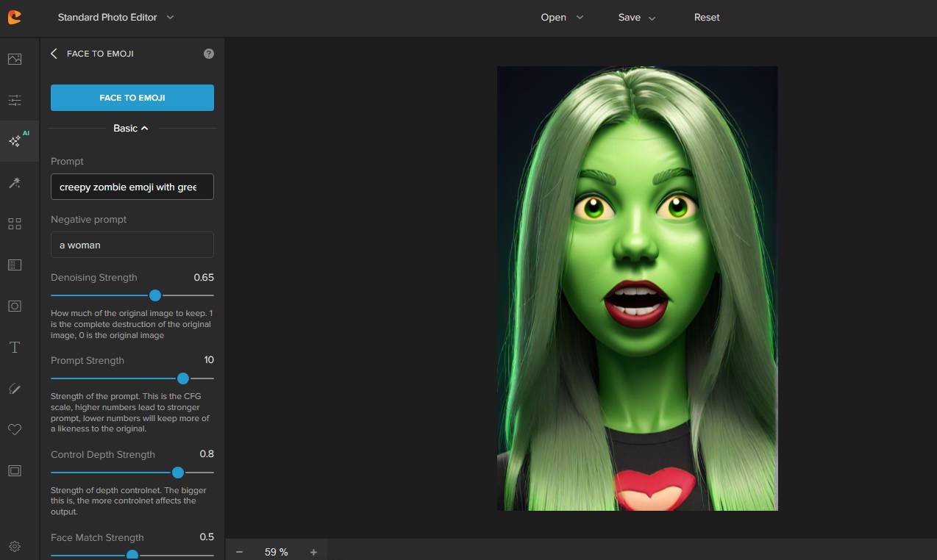Click the blue Face to Emoji button
This screenshot has height=560, width=937.
pyautogui.click(x=132, y=98)
